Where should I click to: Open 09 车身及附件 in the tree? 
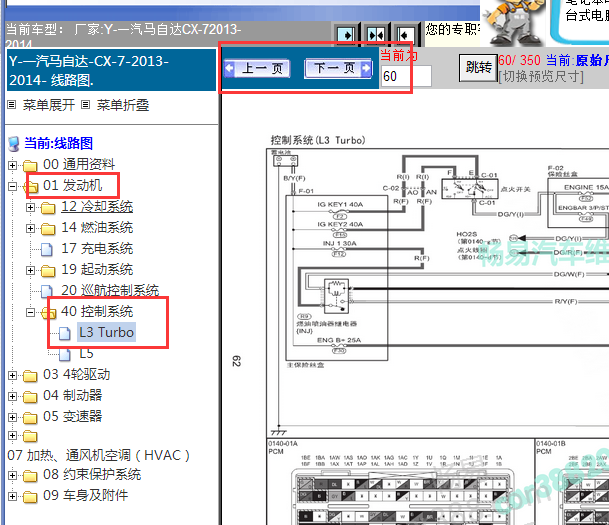[85, 495]
